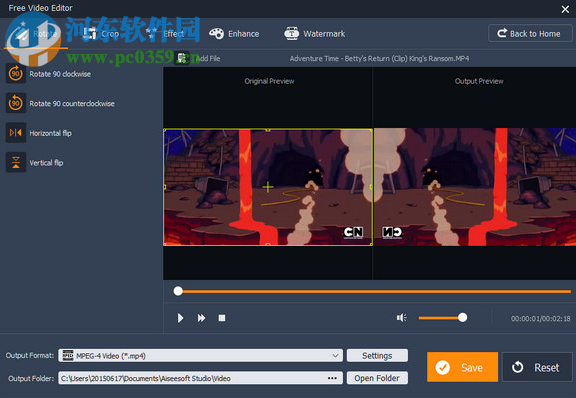Click the Rotate 90 counterclockwise label
Viewport: 576px width, 398px height.
(72, 104)
